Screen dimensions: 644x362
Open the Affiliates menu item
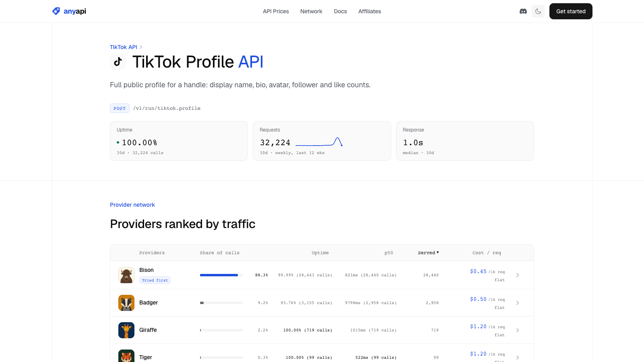point(369,11)
